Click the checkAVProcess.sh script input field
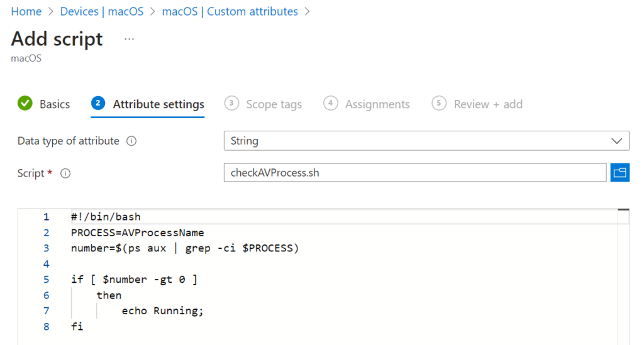Viewport: 644px width, 345px height. pyautogui.click(x=415, y=172)
